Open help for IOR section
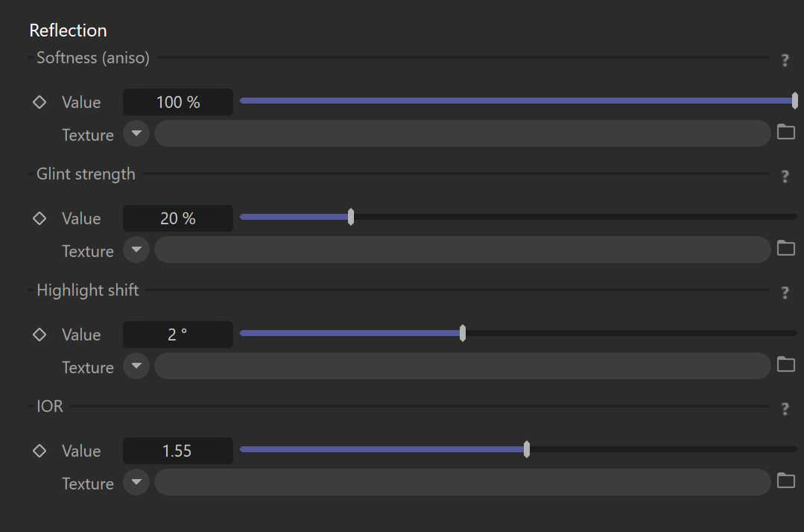 click(x=785, y=408)
